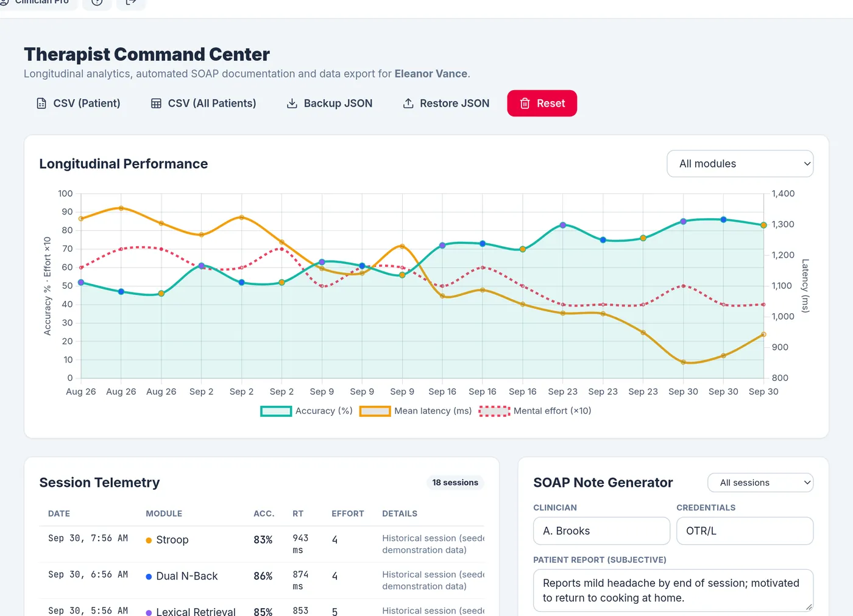Click the Credentials field showing OTR/L

pyautogui.click(x=745, y=531)
